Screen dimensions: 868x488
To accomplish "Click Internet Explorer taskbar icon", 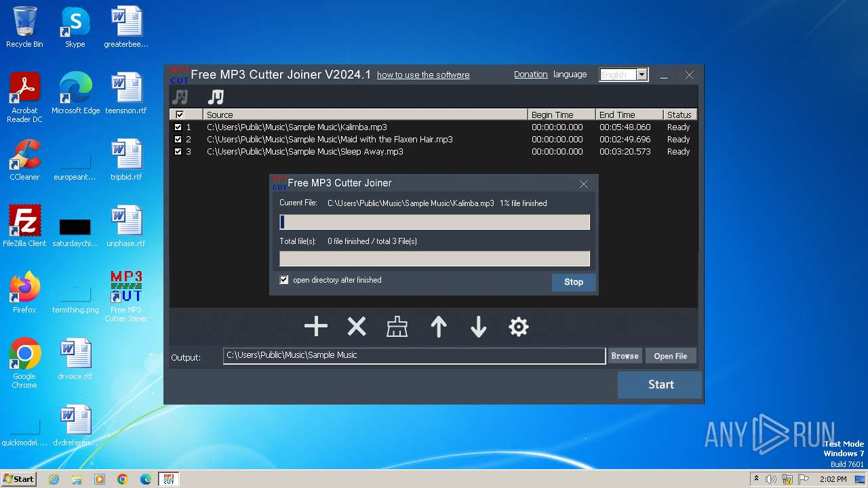I will (54, 479).
